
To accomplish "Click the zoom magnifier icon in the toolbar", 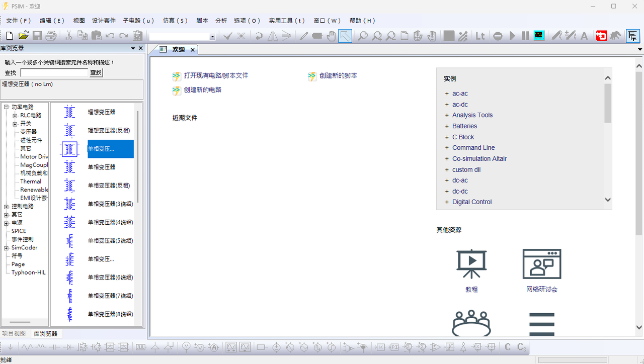I will pos(363,36).
